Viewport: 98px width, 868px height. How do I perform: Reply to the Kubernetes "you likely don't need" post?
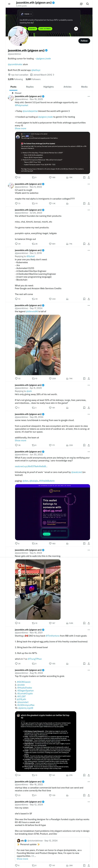tap(16, 299)
